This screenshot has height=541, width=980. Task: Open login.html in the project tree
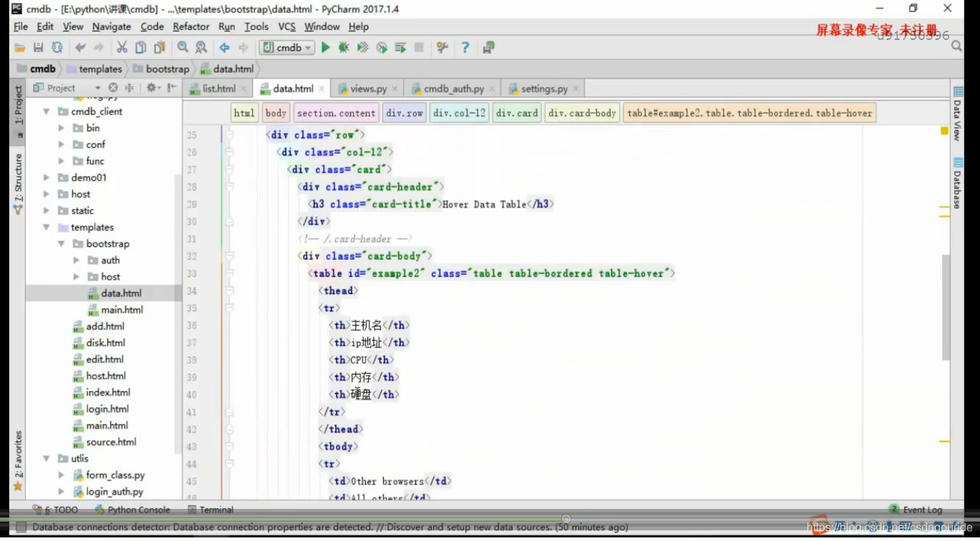coord(107,409)
